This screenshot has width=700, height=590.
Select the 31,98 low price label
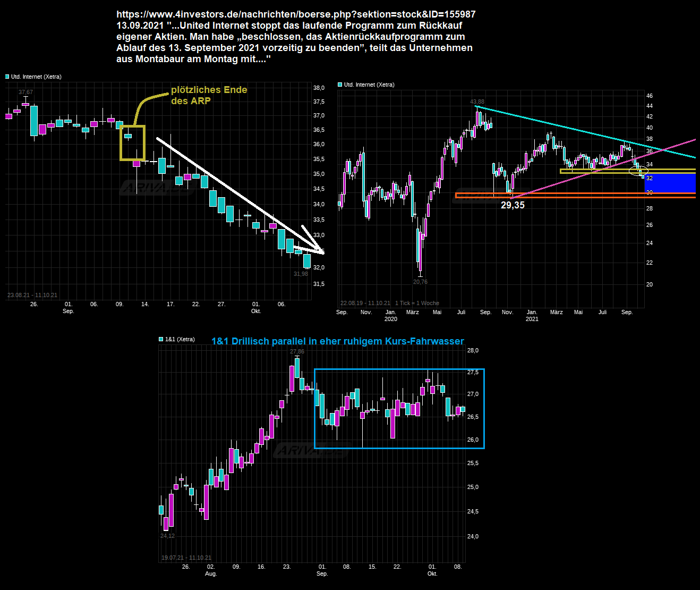(x=301, y=274)
